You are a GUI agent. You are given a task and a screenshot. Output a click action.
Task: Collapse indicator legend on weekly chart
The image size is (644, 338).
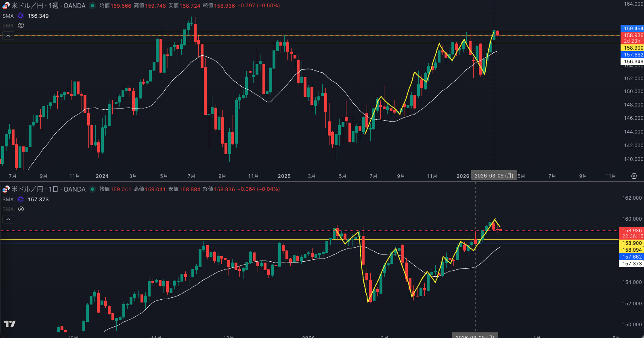click(x=8, y=36)
